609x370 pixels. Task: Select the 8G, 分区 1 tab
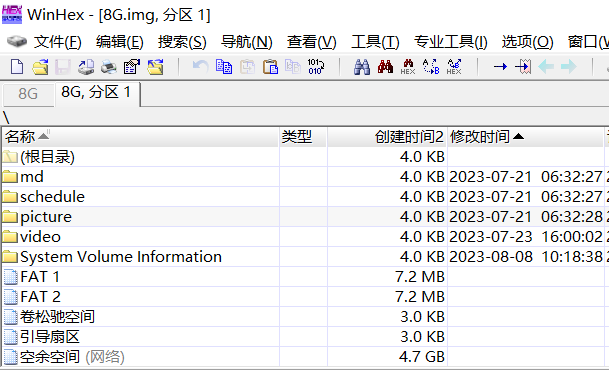point(97,93)
